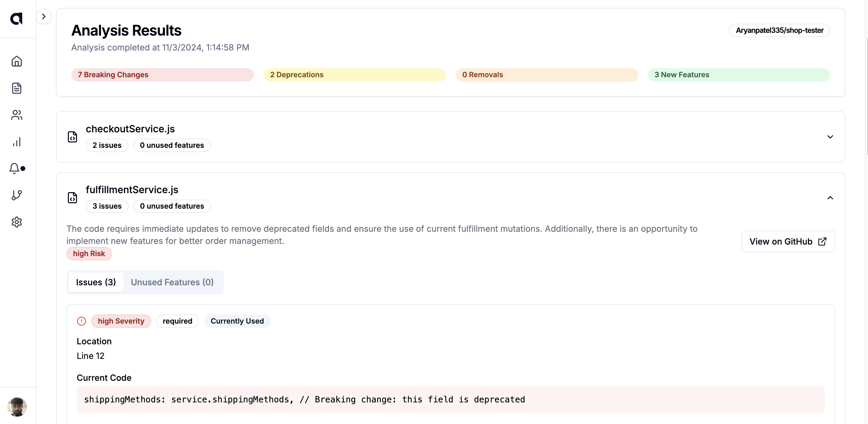This screenshot has height=424, width=868.
Task: Select the 2 Deprecations pill
Action: 355,75
